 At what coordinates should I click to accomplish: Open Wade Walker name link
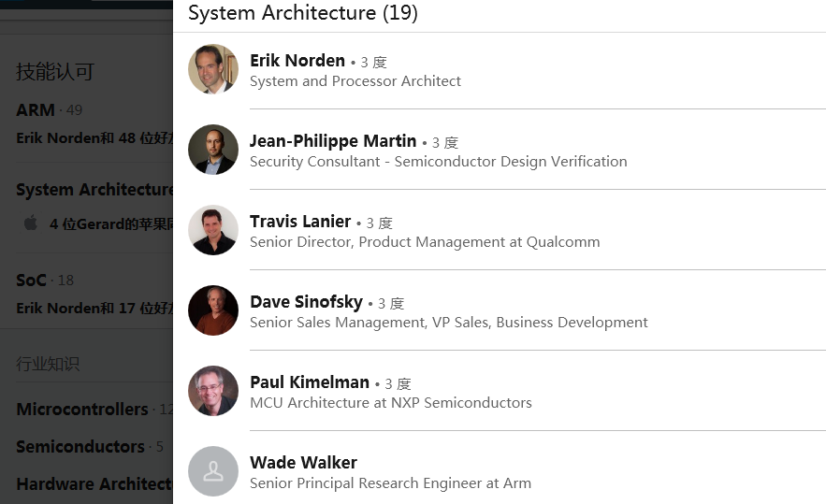pyautogui.click(x=303, y=463)
